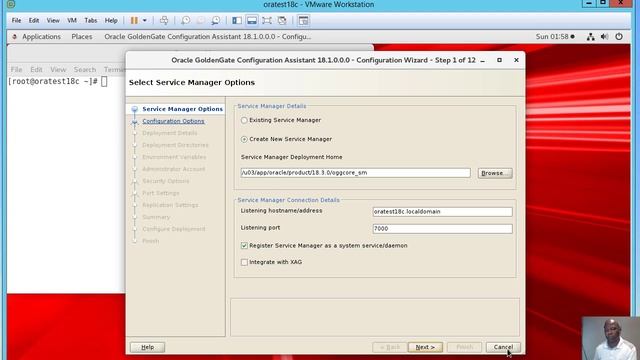640x360 pixels.
Task: Toggle the thumbnail bar view
Action: 252,20
